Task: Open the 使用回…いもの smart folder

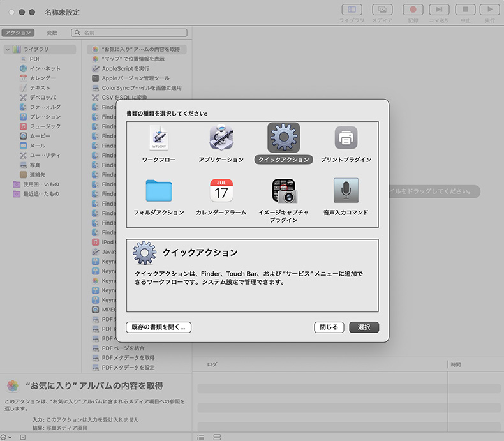Action: coord(36,184)
